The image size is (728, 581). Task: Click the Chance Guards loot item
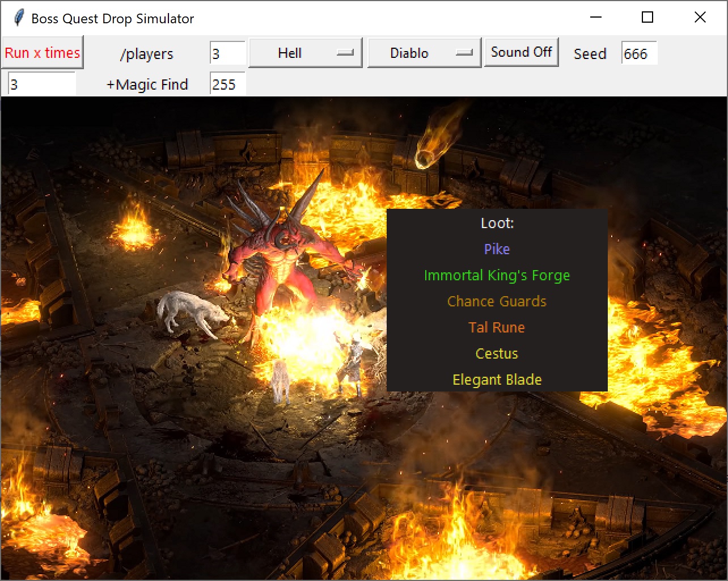(x=497, y=301)
